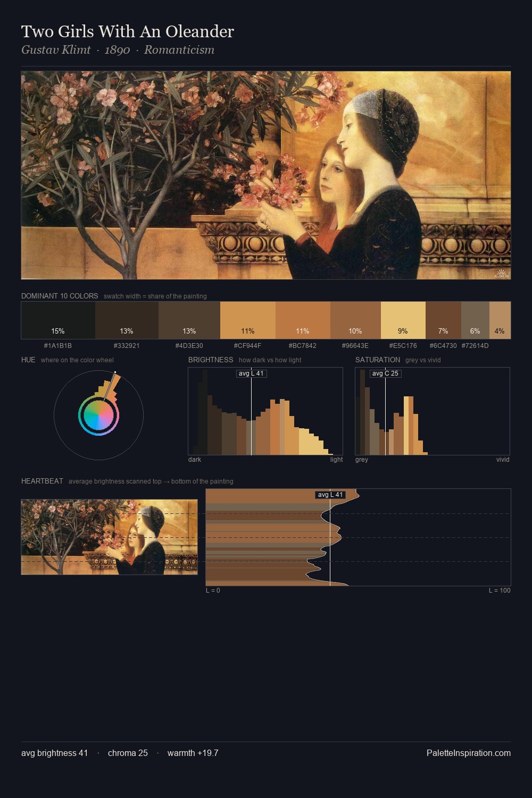This screenshot has height=798, width=532.
Task: Click the "HUE" section heading
Action: click(28, 360)
